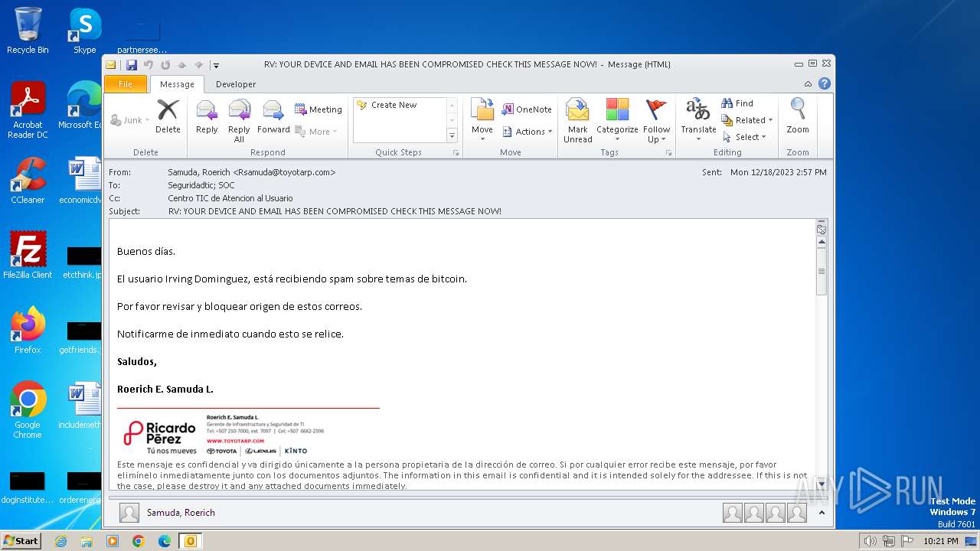Find text in the message
The height and width of the screenshot is (551, 980).
coord(737,103)
